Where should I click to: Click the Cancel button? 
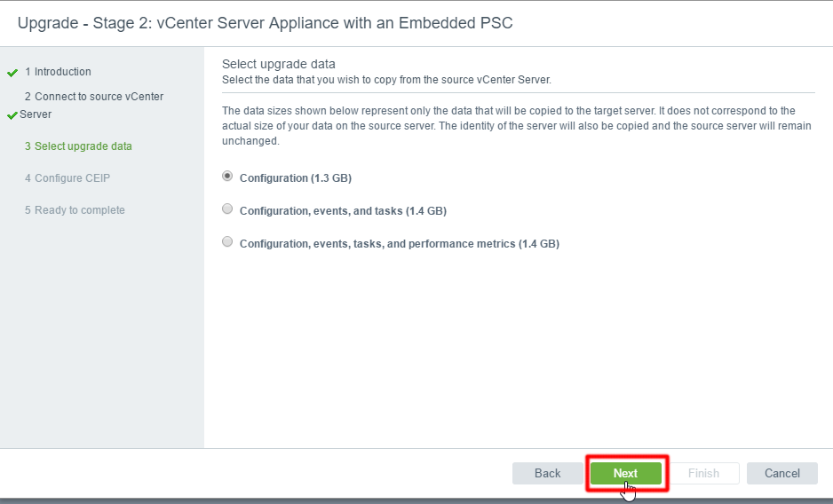(x=782, y=473)
